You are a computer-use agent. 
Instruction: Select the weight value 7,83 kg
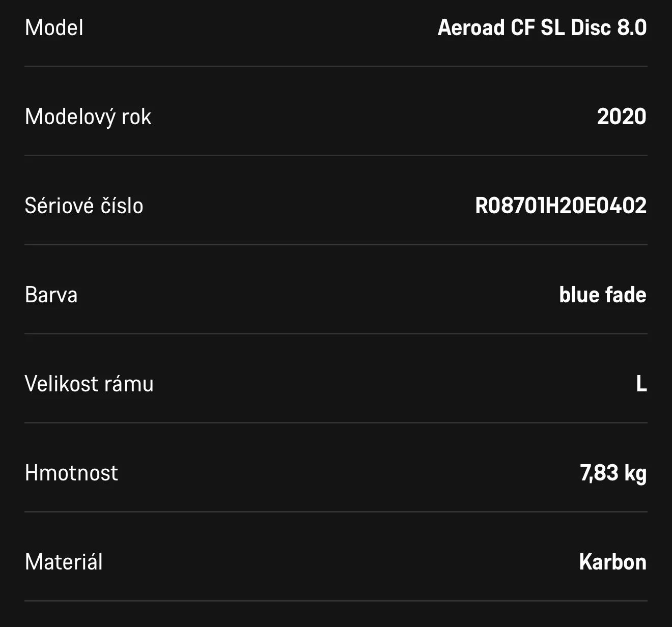[x=613, y=473]
